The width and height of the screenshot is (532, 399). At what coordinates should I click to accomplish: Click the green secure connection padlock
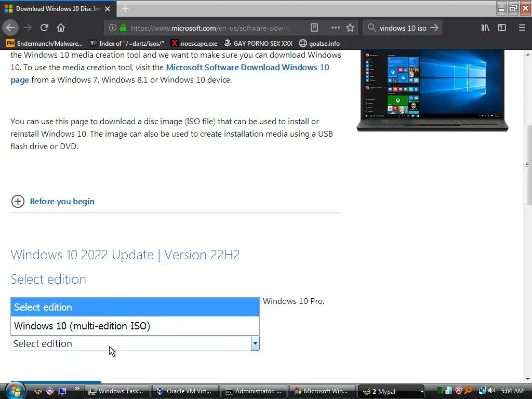123,28
